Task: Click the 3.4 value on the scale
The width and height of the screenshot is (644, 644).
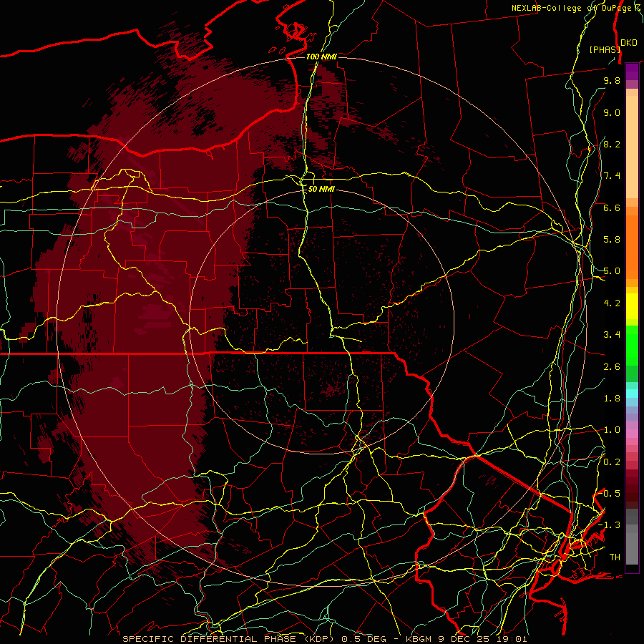Action: (x=612, y=335)
